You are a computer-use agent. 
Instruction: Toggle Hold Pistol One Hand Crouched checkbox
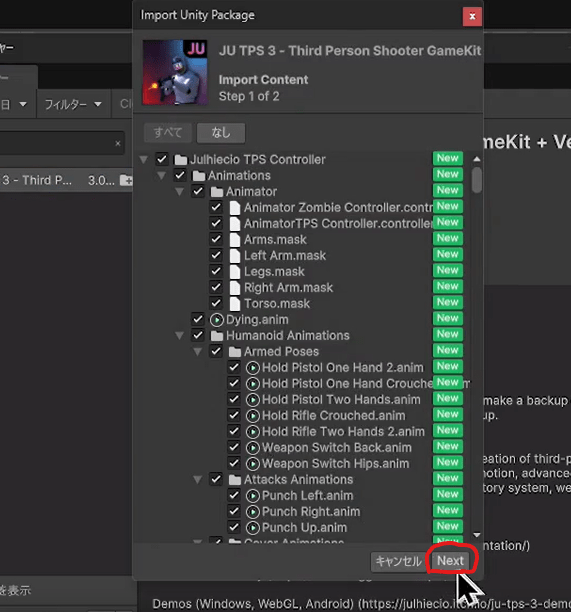234,383
